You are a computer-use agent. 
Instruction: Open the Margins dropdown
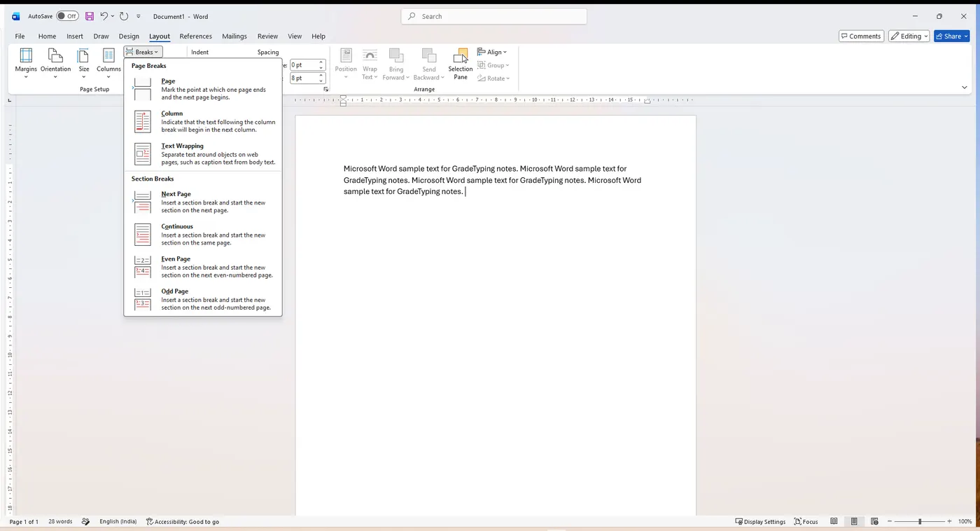click(x=26, y=63)
